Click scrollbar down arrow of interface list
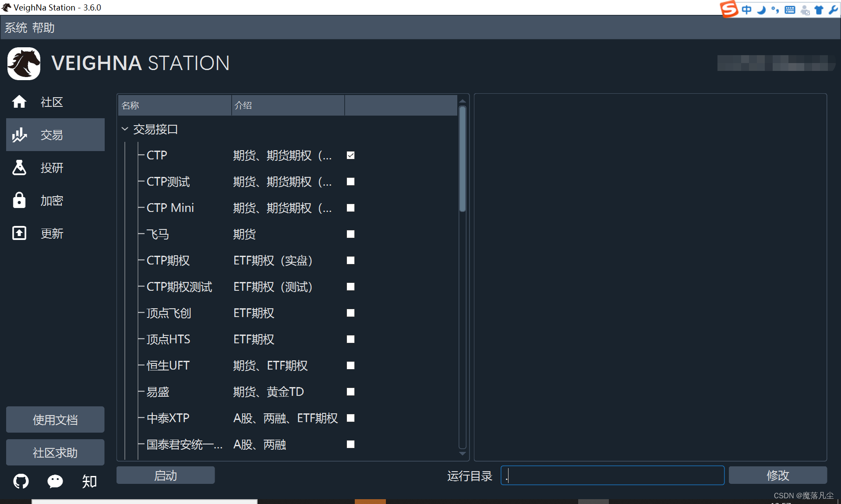The width and height of the screenshot is (841, 504). (463, 454)
